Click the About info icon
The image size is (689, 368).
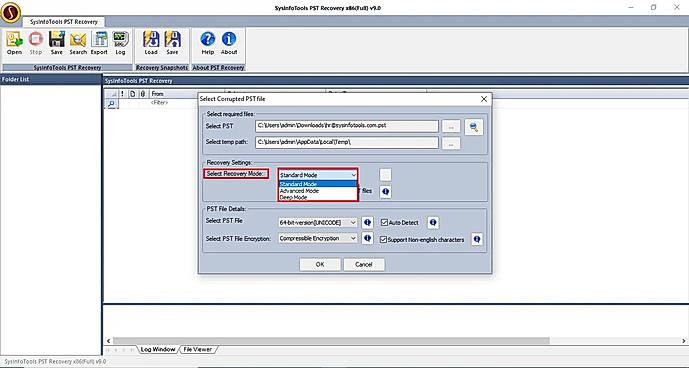pos(229,43)
